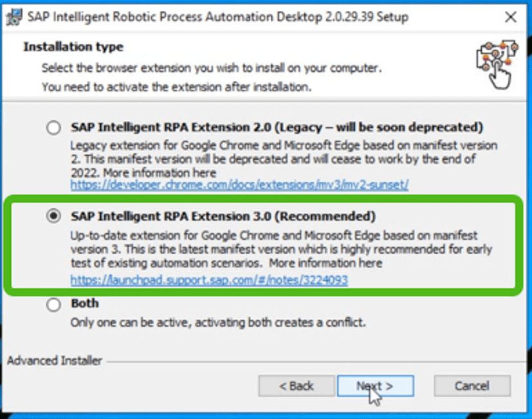Click the 'SAP Intelligent RPA Extension 3.0' label
Screen dimensions: 532x419
tap(223, 216)
